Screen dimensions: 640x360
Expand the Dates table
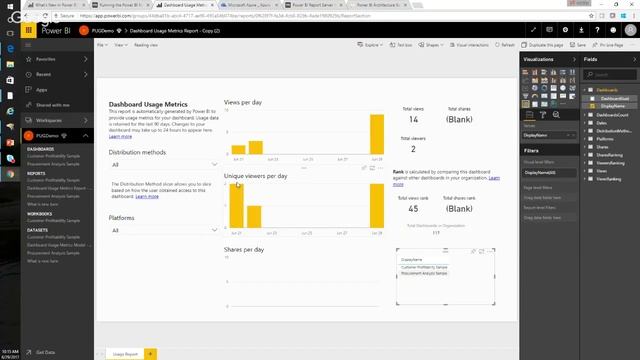(585, 123)
